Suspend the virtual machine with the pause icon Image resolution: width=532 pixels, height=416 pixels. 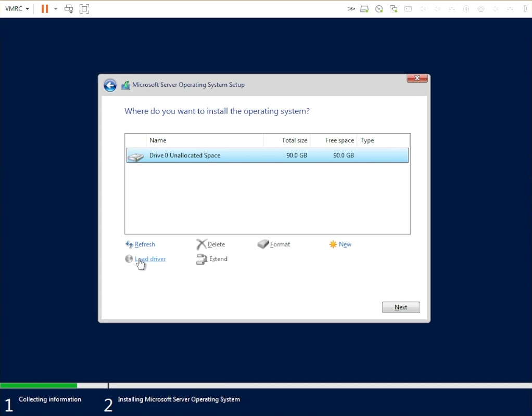tap(44, 8)
